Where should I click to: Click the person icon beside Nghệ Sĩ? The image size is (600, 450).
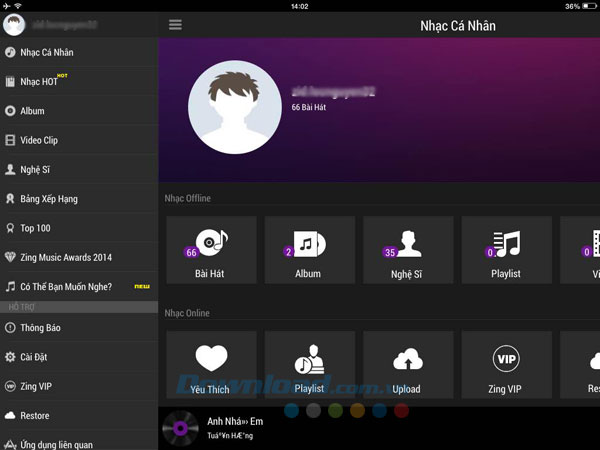coord(10,170)
